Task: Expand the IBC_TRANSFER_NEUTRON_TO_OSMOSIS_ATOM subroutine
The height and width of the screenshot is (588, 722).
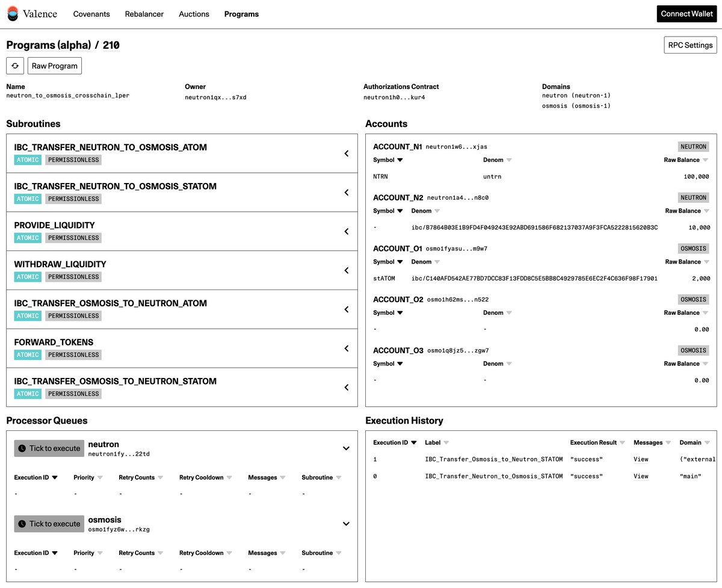Action: click(x=346, y=153)
